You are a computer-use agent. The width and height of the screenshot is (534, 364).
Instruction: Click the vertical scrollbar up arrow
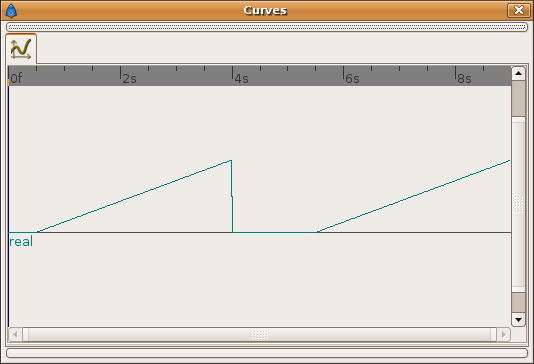coord(518,73)
